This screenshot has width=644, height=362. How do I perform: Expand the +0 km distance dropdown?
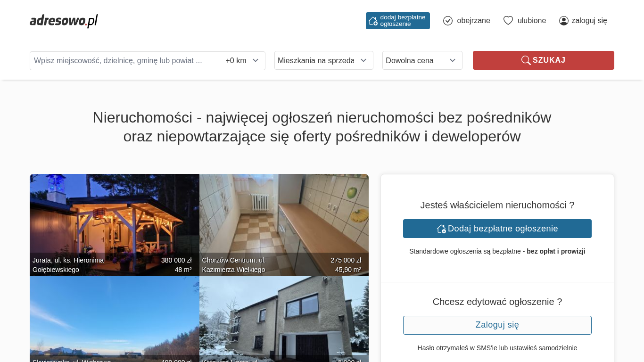click(242, 60)
